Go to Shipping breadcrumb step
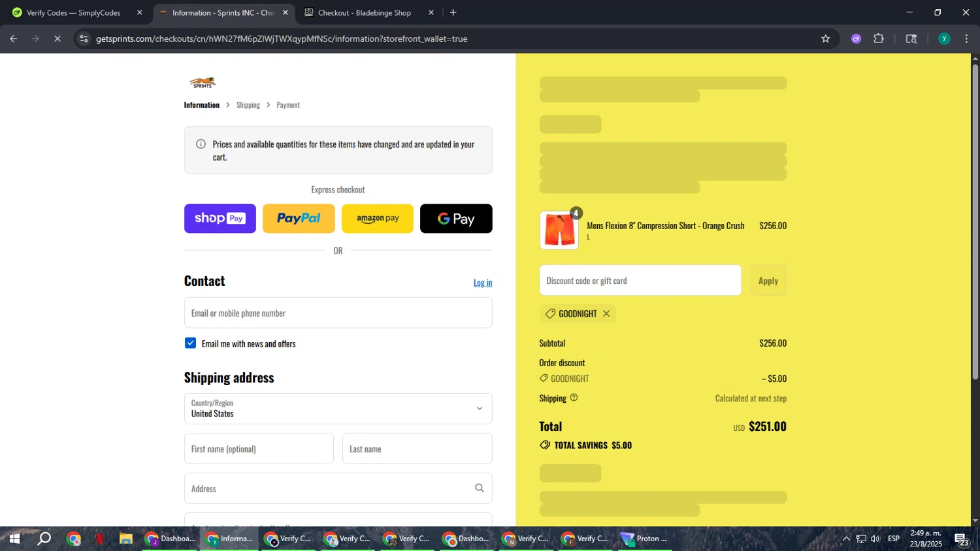 pos(248,105)
